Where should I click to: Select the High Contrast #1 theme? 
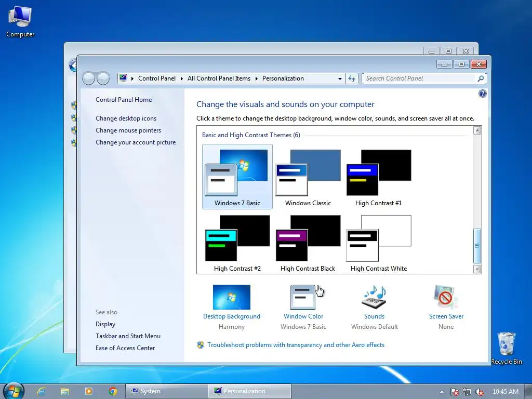click(x=378, y=177)
